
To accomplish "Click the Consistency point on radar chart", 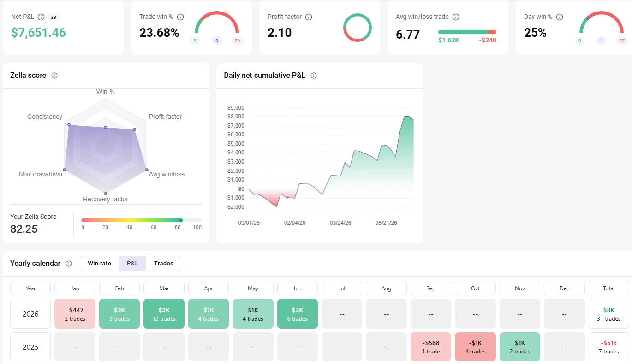I will point(69,125).
